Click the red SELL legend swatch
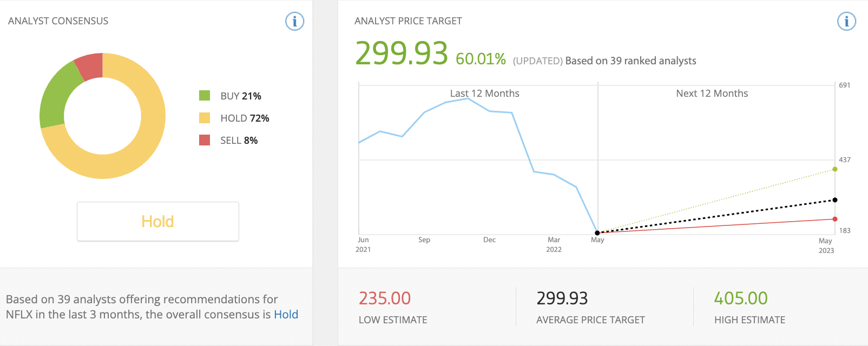 205,140
